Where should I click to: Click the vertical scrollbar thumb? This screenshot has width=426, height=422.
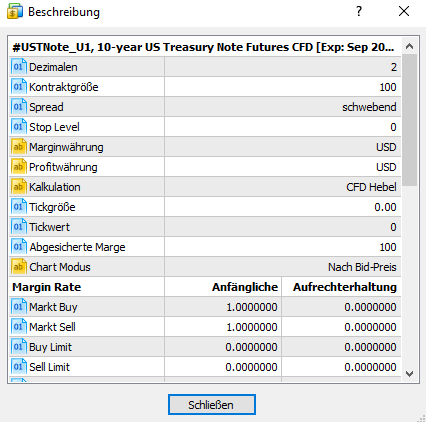tap(409, 120)
